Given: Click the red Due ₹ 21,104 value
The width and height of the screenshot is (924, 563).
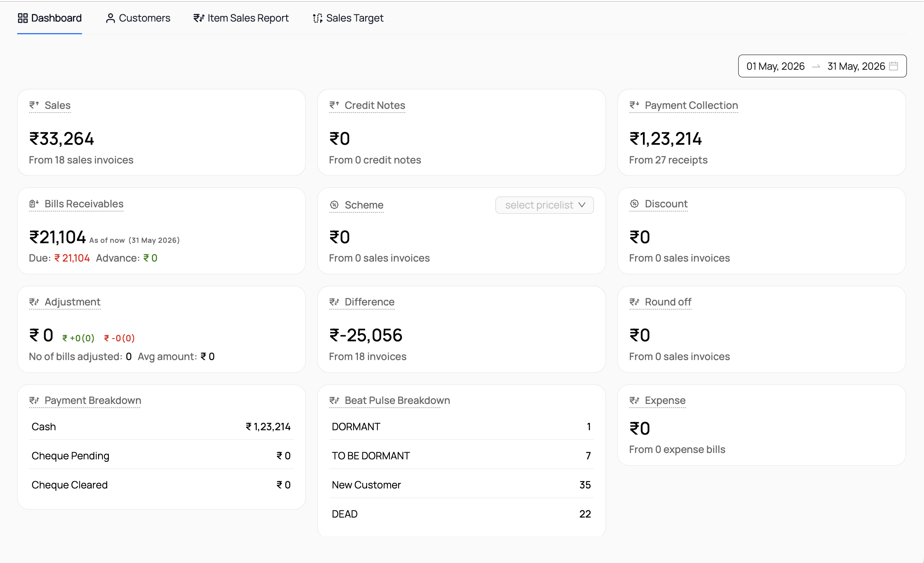Looking at the screenshot, I should 72,258.
